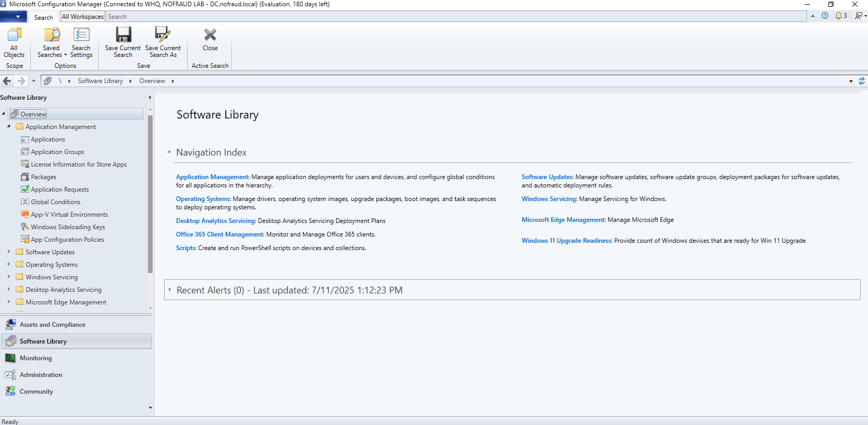Select Packages in the tree
Image resolution: width=868 pixels, height=425 pixels.
tap(43, 177)
